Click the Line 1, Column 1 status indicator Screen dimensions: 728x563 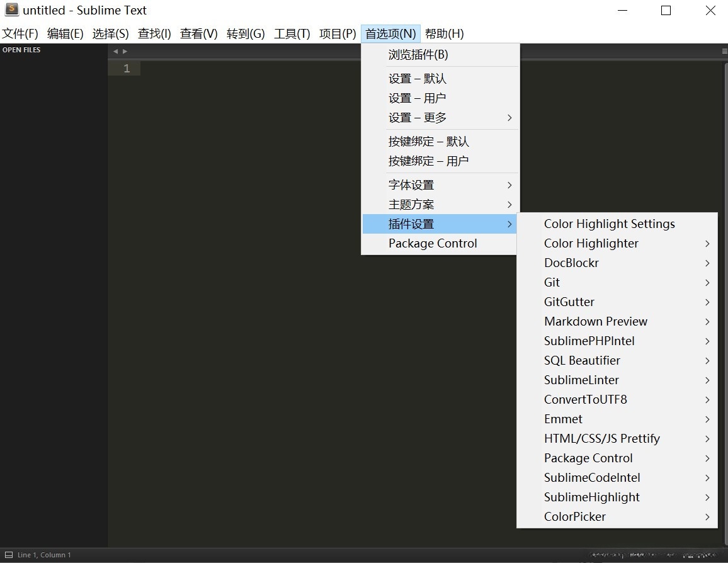pyautogui.click(x=44, y=554)
